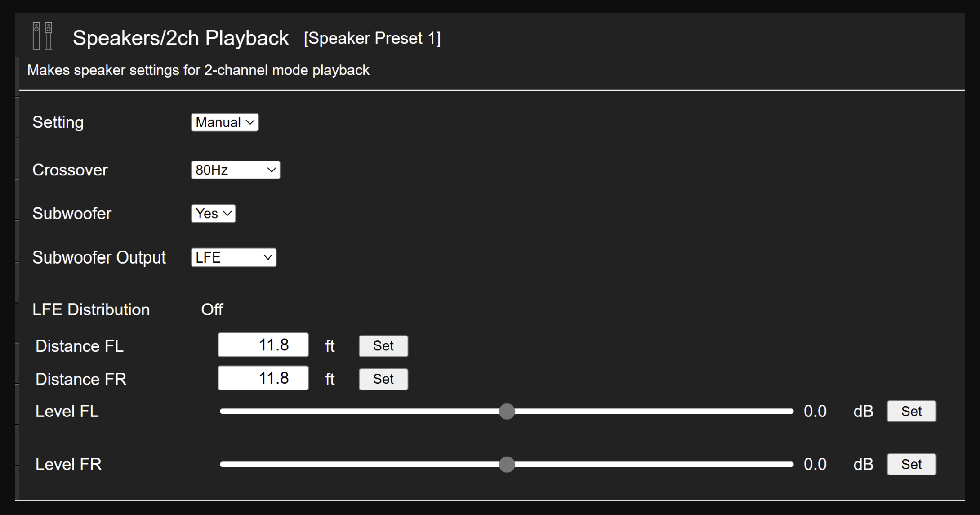The width and height of the screenshot is (980, 515).
Task: Click the Level FR slider handle
Action: pos(507,465)
